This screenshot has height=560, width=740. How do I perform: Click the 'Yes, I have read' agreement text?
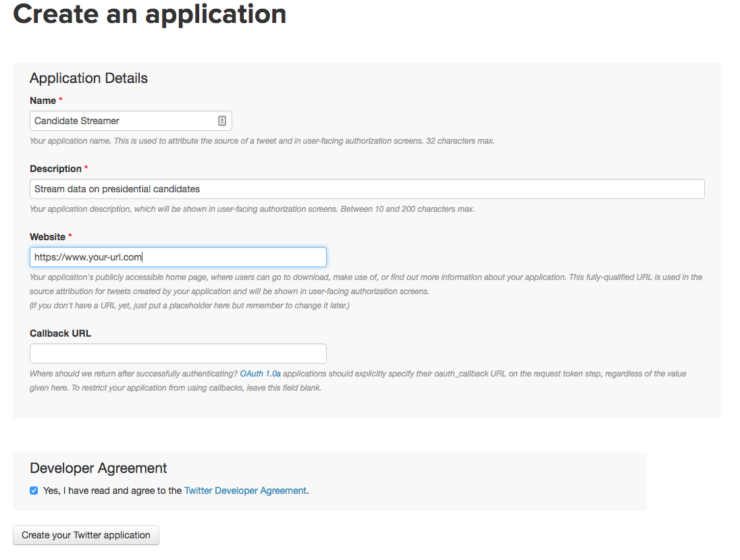pyautogui.click(x=112, y=491)
